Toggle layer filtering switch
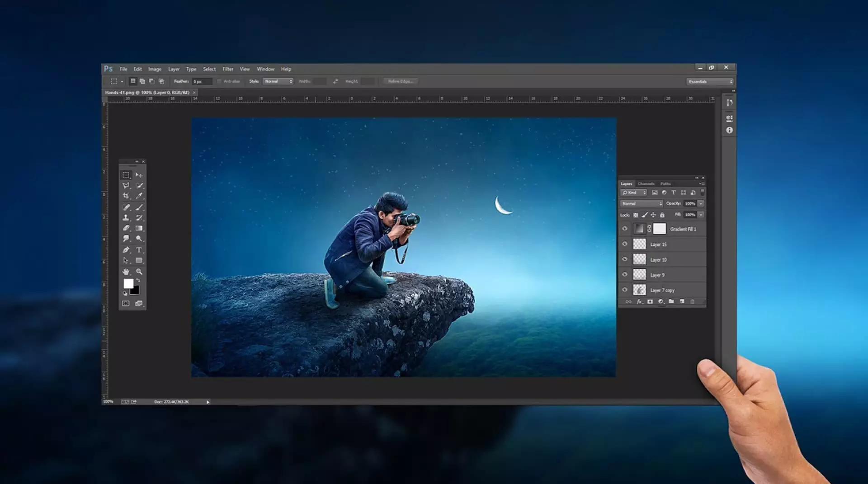 pyautogui.click(x=703, y=193)
